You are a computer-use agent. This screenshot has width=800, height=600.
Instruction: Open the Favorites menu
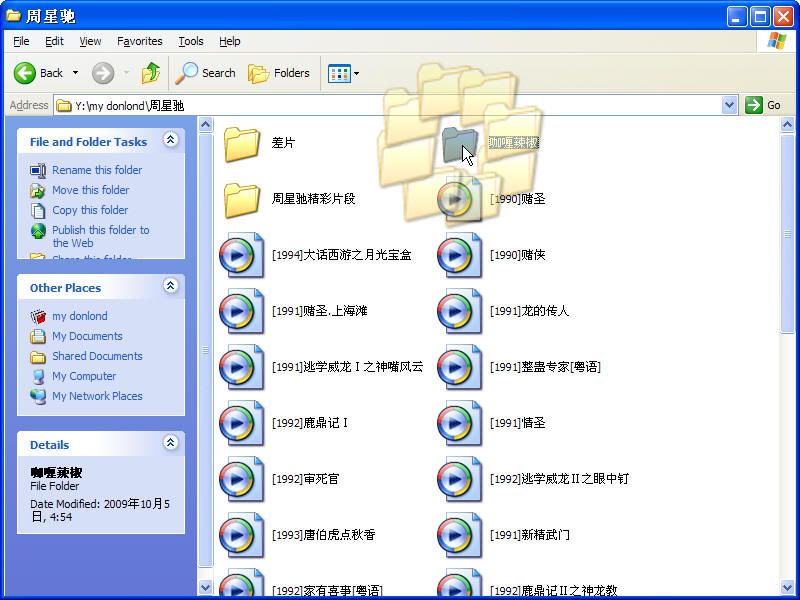coord(139,41)
